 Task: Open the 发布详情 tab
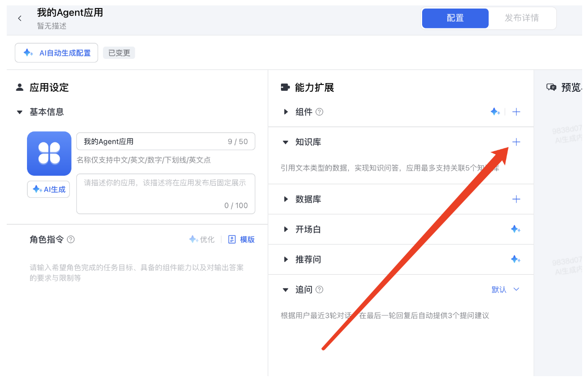click(521, 18)
